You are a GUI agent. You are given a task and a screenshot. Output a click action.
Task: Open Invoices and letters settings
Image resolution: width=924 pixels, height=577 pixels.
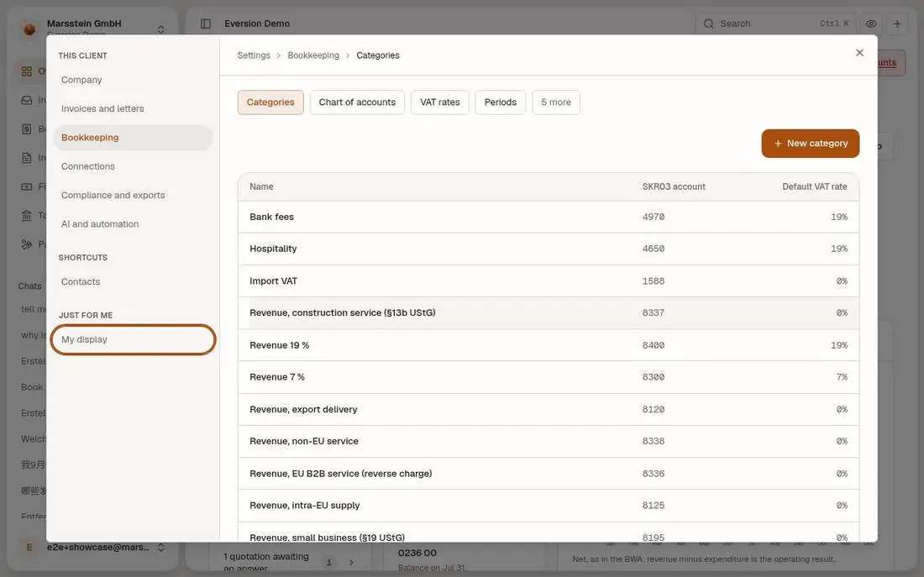tap(133, 108)
